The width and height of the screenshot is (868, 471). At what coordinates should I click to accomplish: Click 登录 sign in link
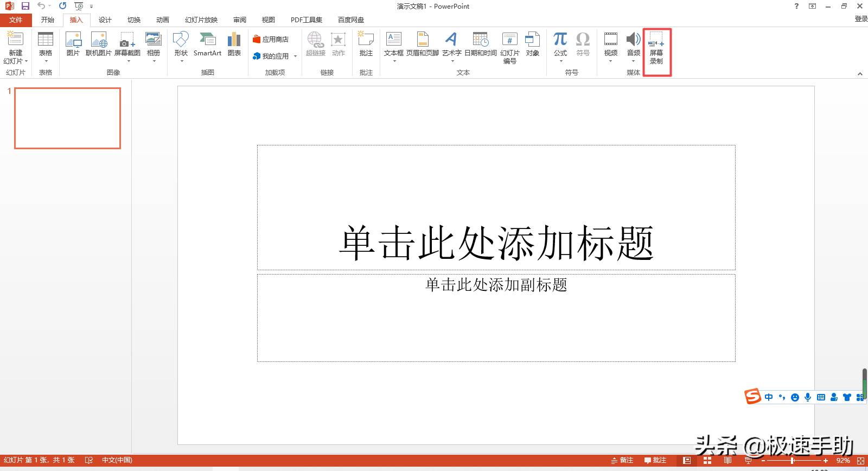861,19
